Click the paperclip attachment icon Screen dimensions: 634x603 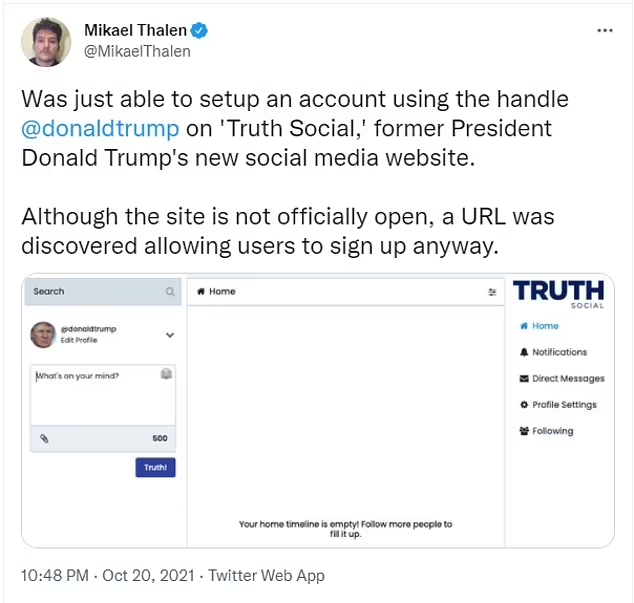click(x=44, y=438)
